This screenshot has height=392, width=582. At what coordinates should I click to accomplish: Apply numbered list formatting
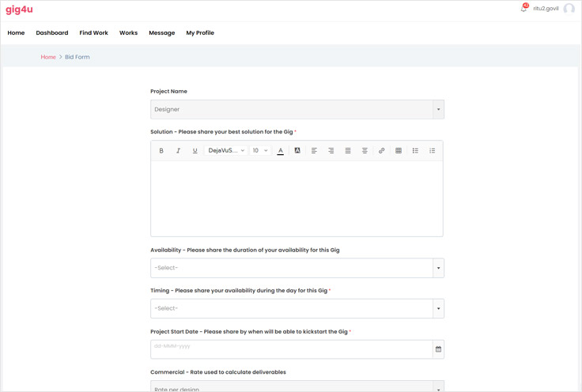click(432, 150)
